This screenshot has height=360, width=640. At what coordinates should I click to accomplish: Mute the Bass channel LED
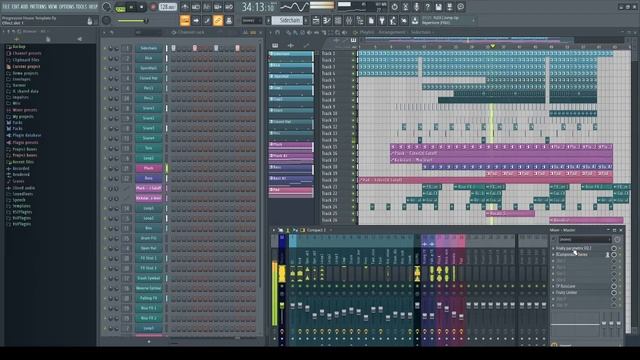pyautogui.click(x=105, y=178)
